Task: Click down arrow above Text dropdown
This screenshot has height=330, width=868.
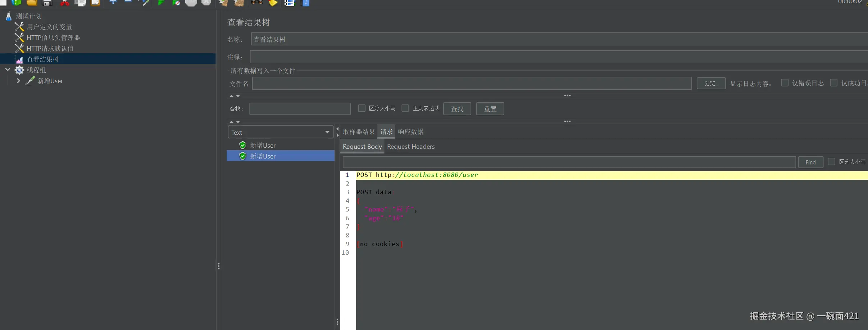Action: pos(238,122)
